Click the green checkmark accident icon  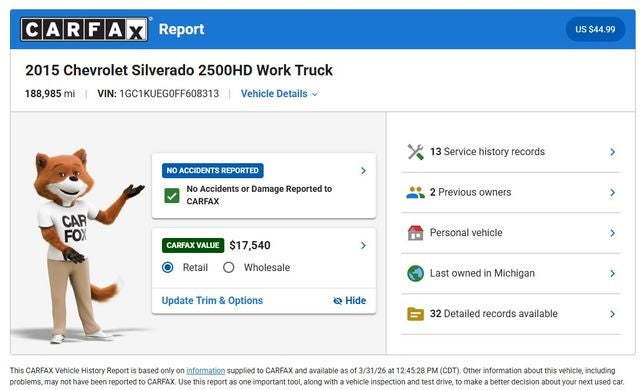point(172,195)
